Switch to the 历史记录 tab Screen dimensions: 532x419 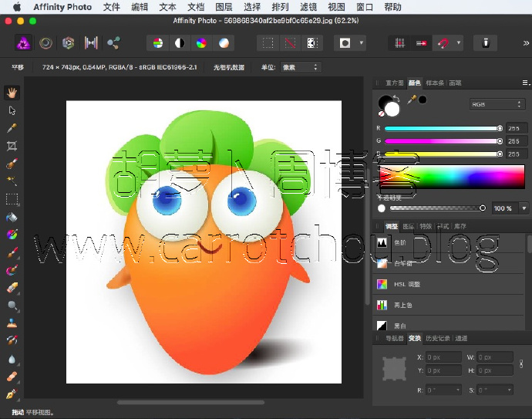(x=437, y=338)
